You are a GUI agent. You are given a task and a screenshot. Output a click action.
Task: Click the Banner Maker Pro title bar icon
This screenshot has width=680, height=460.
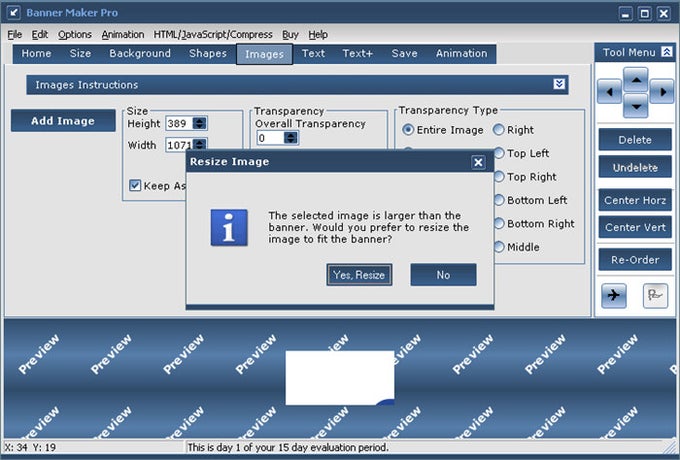point(13,13)
